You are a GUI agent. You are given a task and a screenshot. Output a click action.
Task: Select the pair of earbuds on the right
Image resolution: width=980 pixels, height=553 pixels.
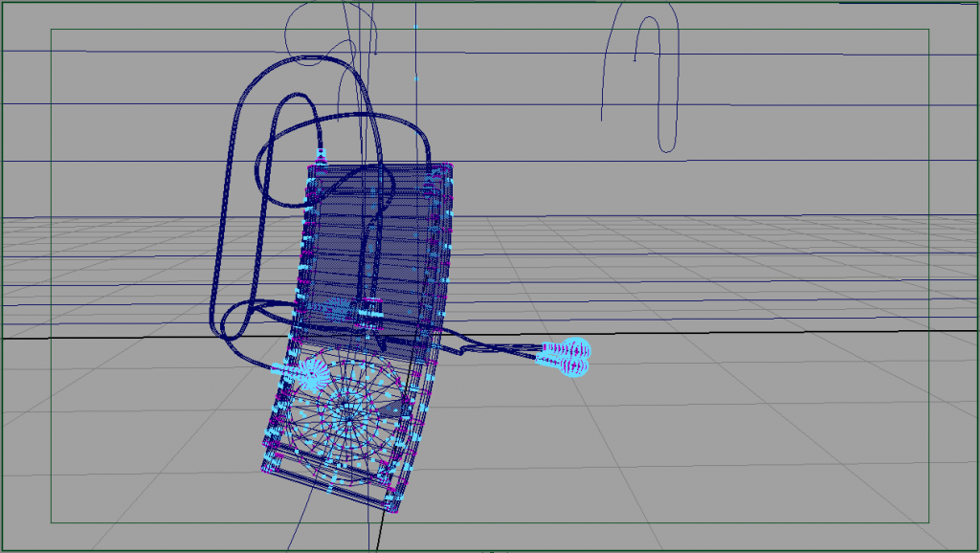pyautogui.click(x=565, y=357)
